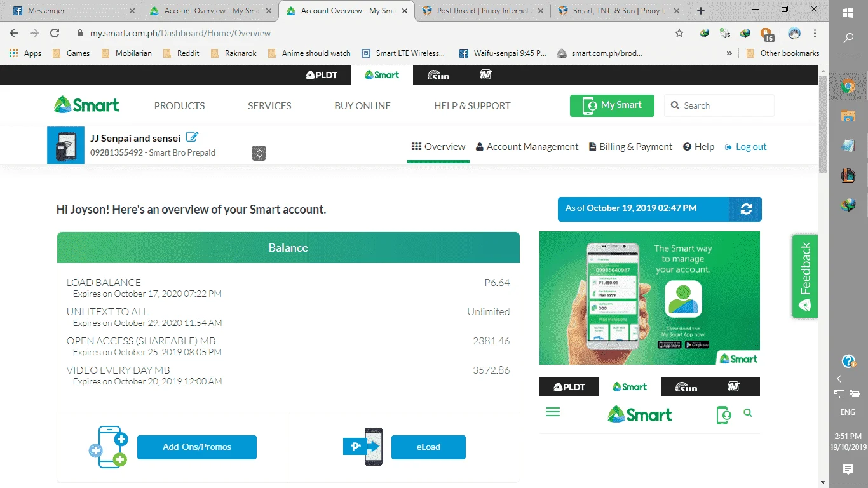Image resolution: width=868 pixels, height=488 pixels.
Task: Reload the current page
Action: (55, 33)
